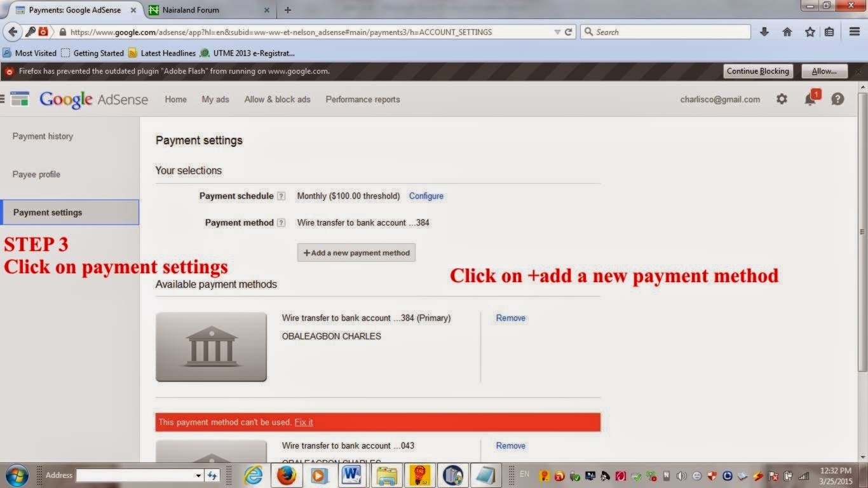Viewport: 868px width, 488px height.
Task: Open Microsoft Word from the taskbar
Action: tap(353, 475)
